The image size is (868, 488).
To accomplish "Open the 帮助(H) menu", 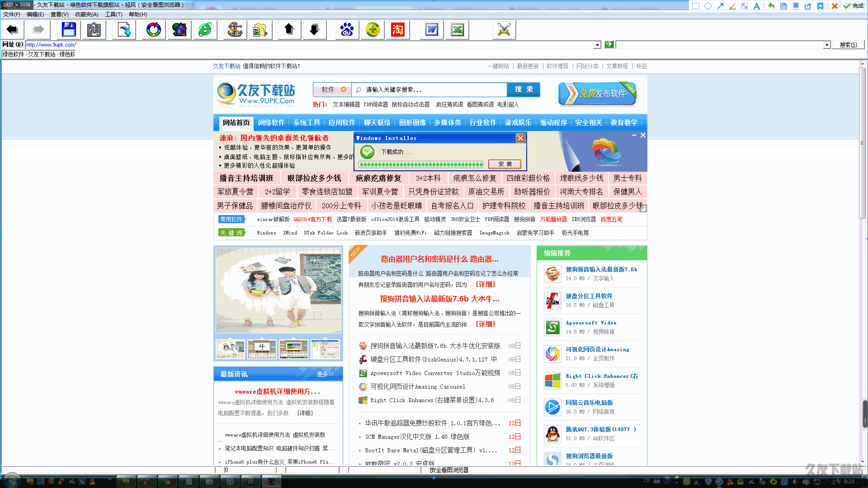I will click(x=138, y=14).
